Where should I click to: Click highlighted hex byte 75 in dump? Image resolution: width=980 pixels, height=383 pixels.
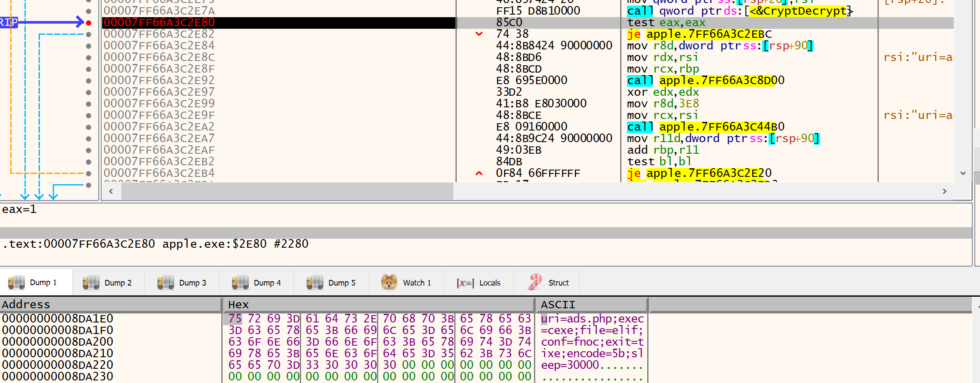click(x=235, y=319)
